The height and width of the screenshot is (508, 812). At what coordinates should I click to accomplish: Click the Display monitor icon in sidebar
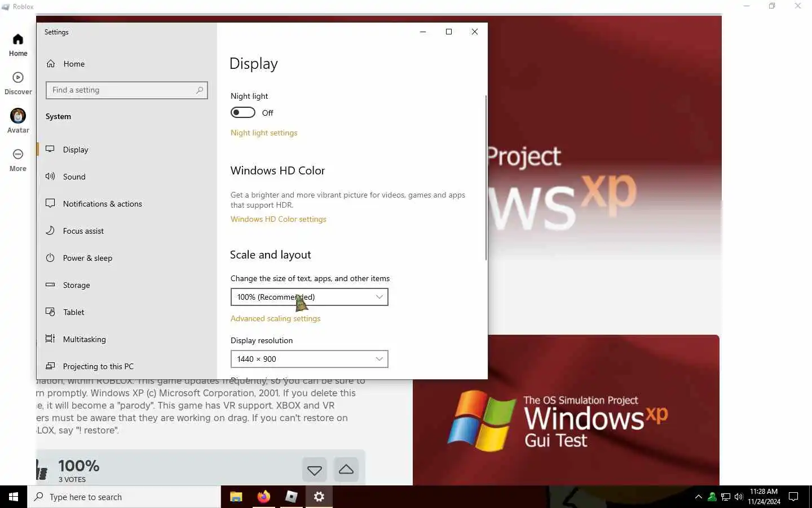(50, 149)
